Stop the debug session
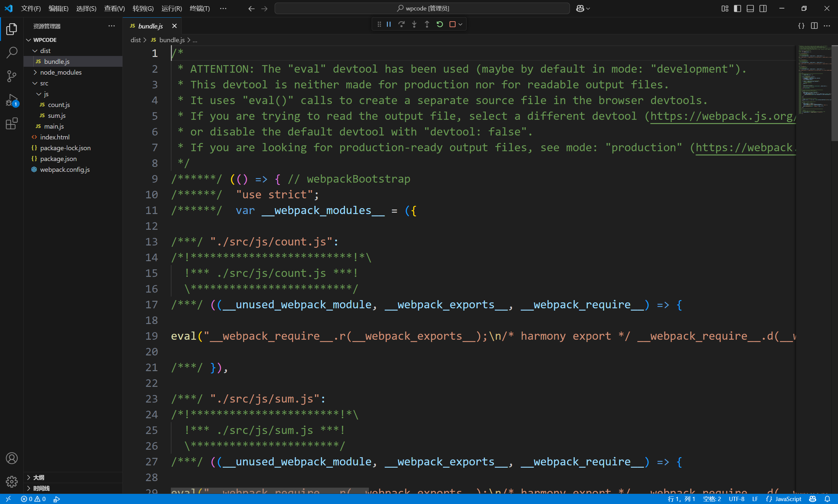Image resolution: width=838 pixels, height=504 pixels. (x=452, y=24)
